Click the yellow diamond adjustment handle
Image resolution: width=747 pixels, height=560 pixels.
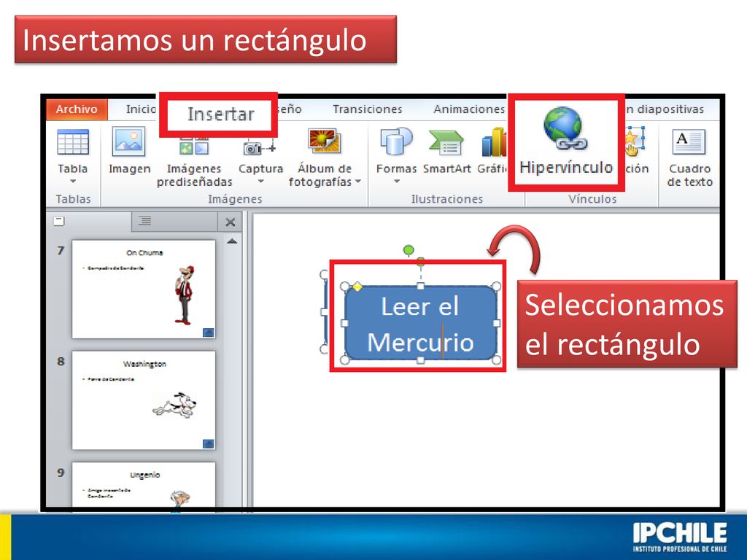(357, 287)
